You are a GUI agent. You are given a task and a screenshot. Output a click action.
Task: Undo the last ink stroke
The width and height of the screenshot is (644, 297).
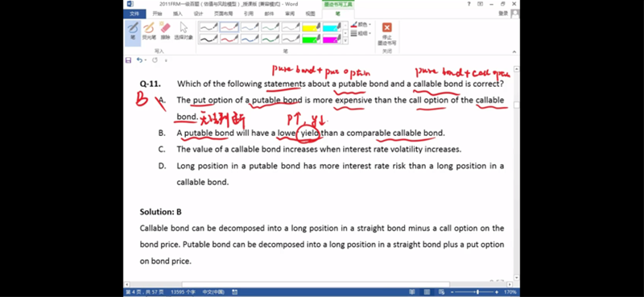coord(139,60)
